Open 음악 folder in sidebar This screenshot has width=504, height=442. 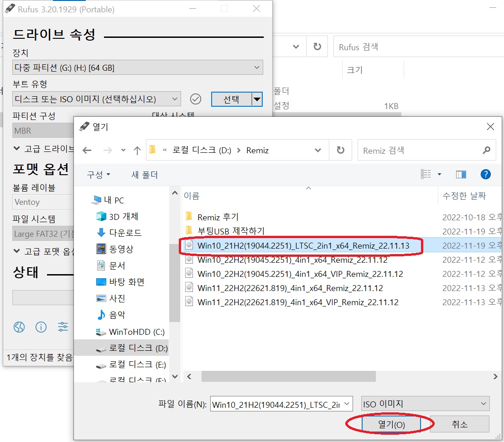coord(110,315)
